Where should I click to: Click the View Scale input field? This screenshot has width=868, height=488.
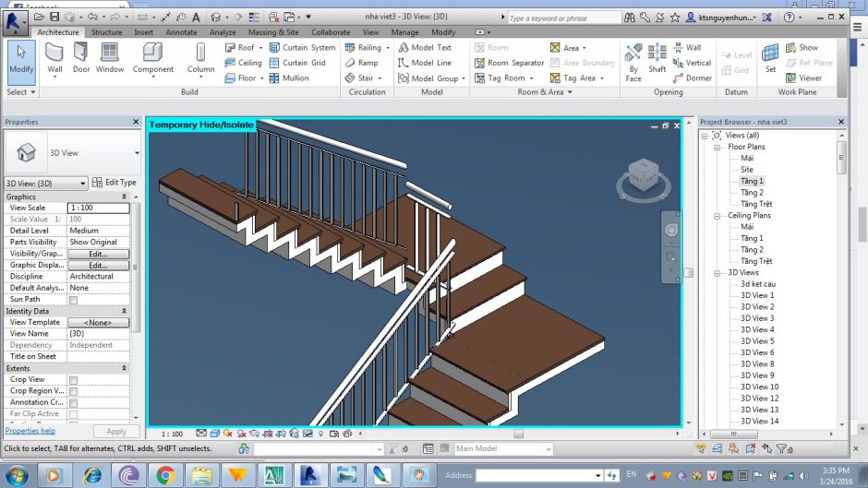click(x=99, y=208)
